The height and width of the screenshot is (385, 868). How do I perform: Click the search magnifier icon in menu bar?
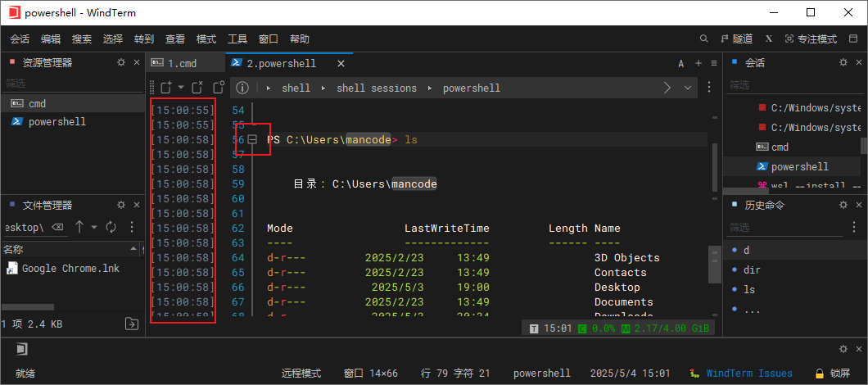point(704,38)
